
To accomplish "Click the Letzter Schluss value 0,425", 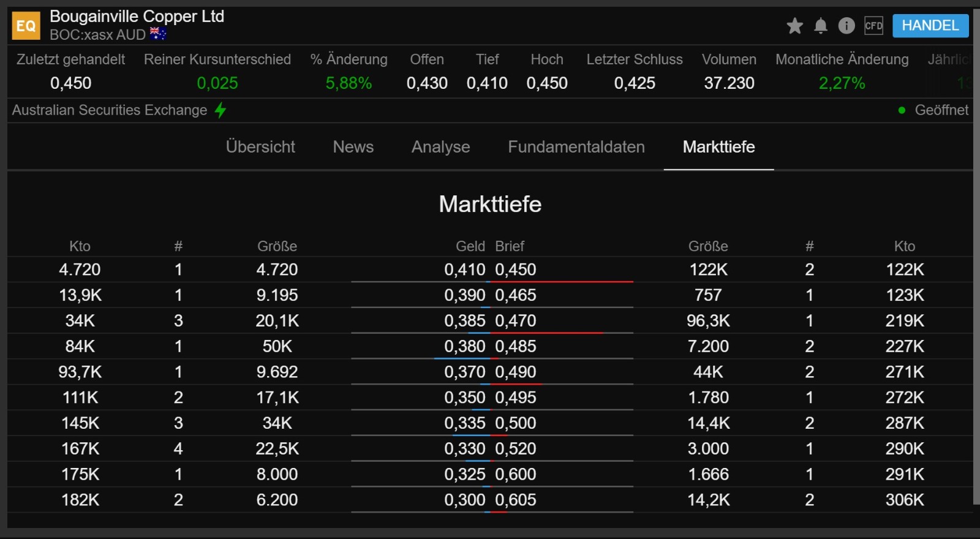I will [635, 83].
